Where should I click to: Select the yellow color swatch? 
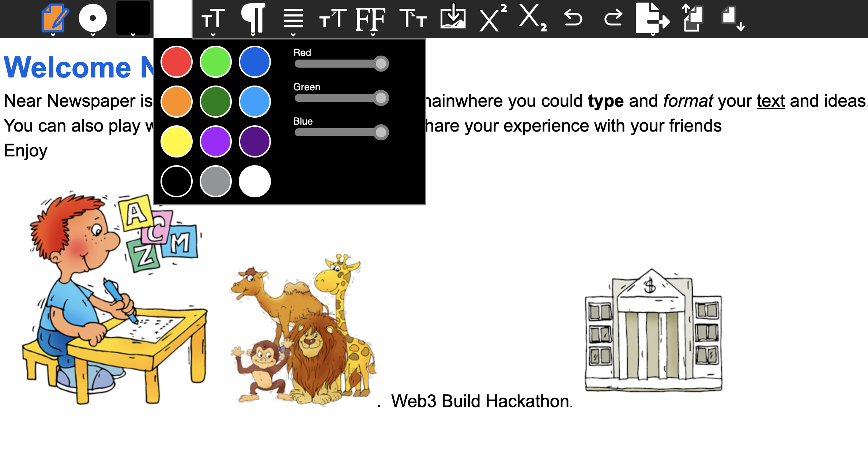(x=177, y=141)
